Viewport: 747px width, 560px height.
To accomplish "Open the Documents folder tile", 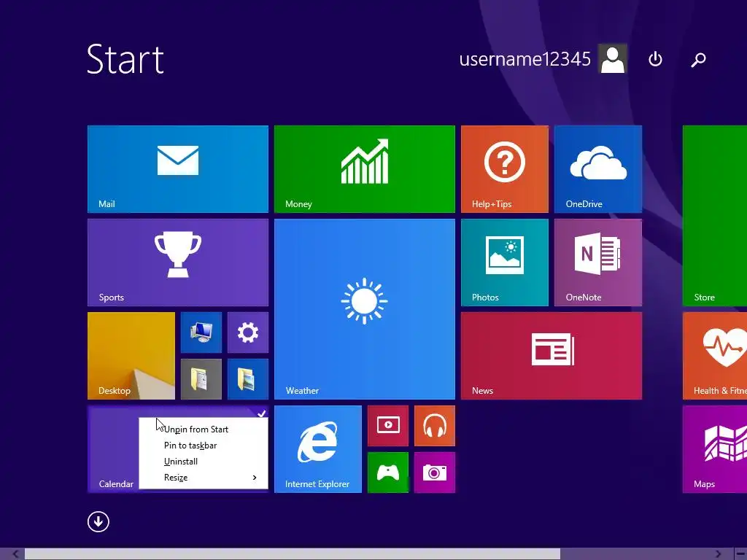I will coord(201,379).
